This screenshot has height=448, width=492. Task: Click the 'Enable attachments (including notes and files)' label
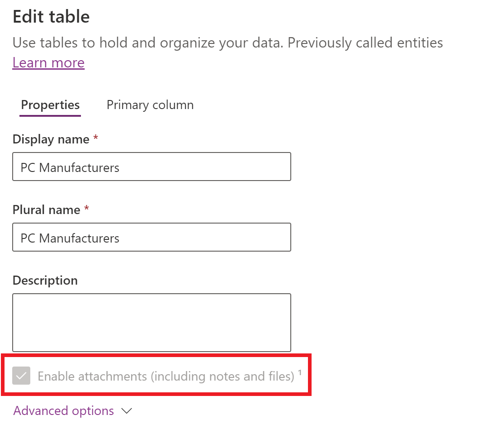(166, 377)
